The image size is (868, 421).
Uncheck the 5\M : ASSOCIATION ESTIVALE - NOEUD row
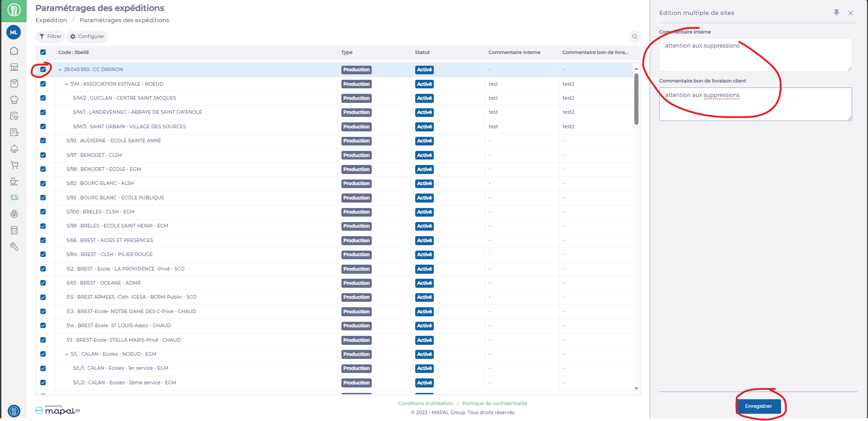pyautogui.click(x=43, y=84)
